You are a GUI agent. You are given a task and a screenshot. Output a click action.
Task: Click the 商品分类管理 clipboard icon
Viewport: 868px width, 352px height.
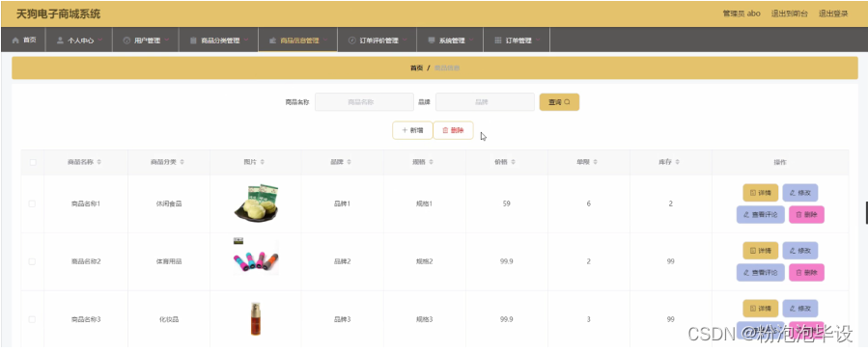pyautogui.click(x=193, y=41)
